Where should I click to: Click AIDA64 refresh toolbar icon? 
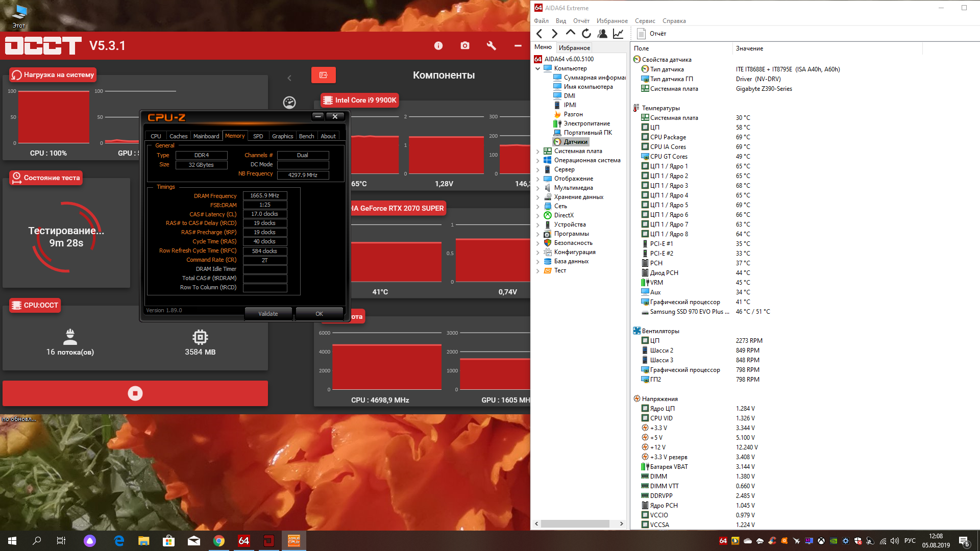[x=586, y=34]
